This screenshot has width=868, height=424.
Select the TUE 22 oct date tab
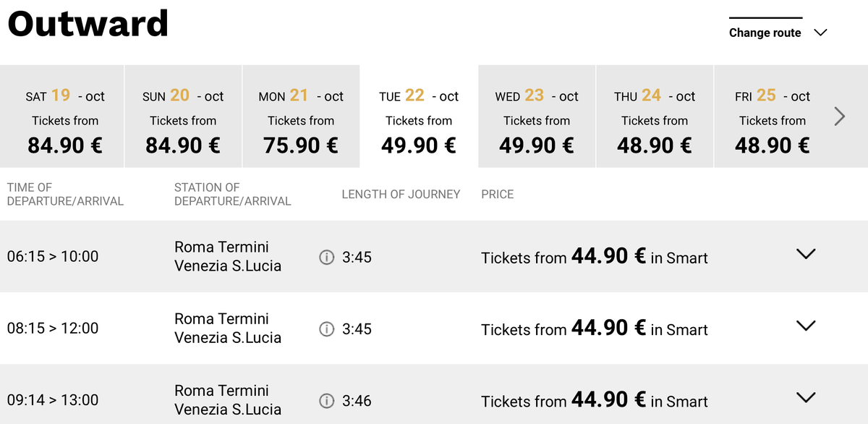pos(419,116)
